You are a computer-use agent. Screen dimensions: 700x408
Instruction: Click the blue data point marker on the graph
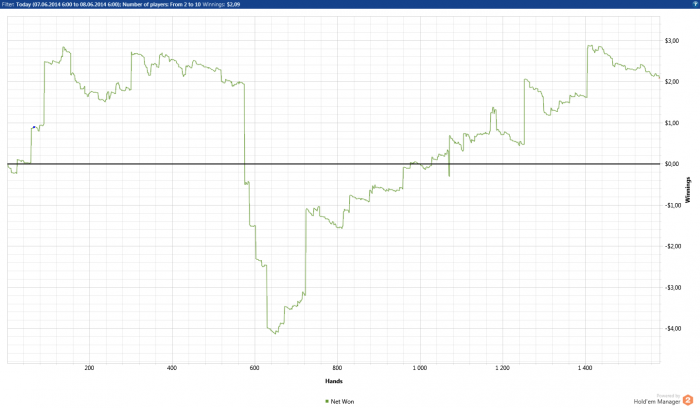pos(34,127)
